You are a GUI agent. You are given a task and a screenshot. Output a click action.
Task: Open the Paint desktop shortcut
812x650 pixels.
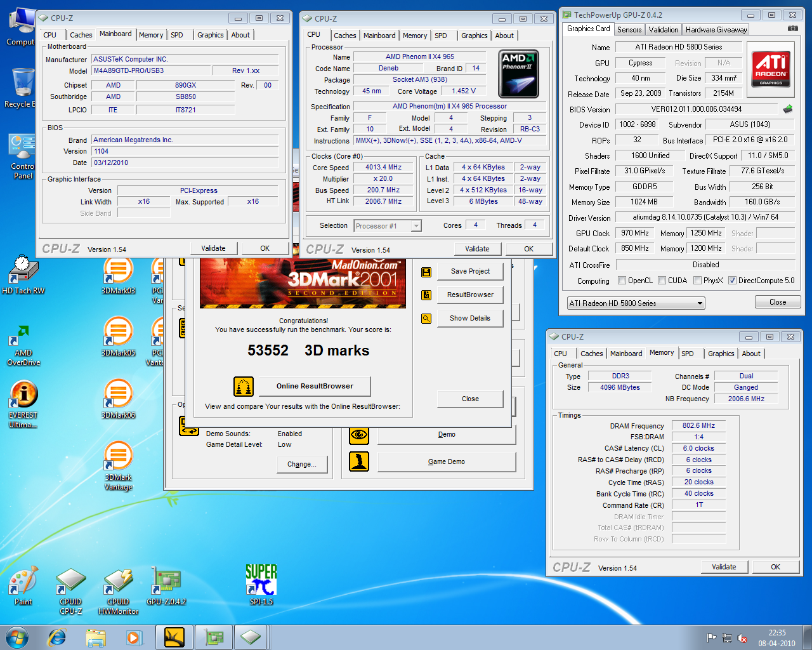[x=23, y=586]
